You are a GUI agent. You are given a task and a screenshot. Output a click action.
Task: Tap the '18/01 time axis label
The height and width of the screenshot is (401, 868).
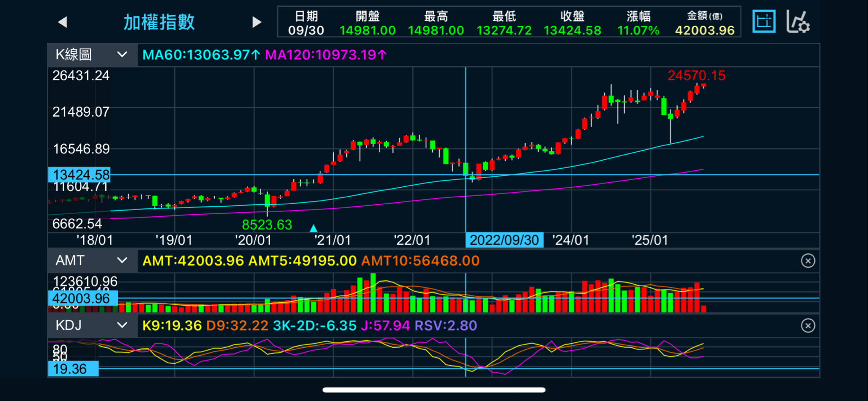(95, 240)
